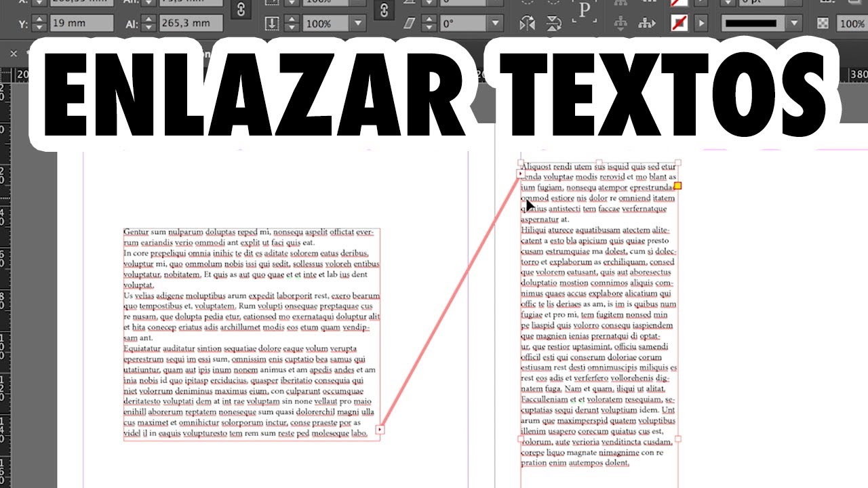Viewport: 868px width, 488px height.
Task: Click the line "aspernatur at." in right frame
Action: [545, 220]
